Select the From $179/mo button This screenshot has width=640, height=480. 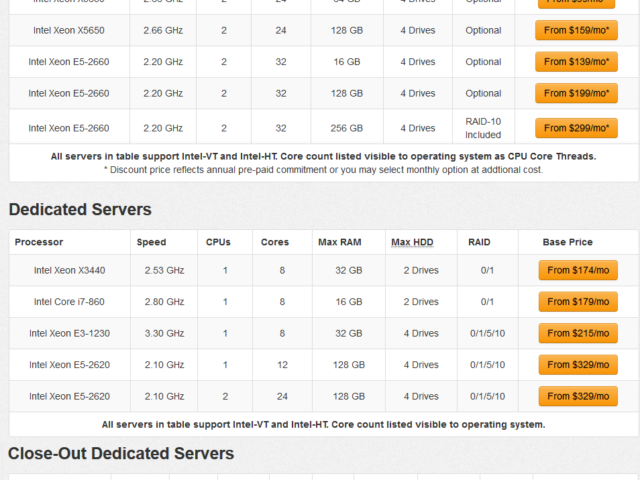click(x=578, y=302)
